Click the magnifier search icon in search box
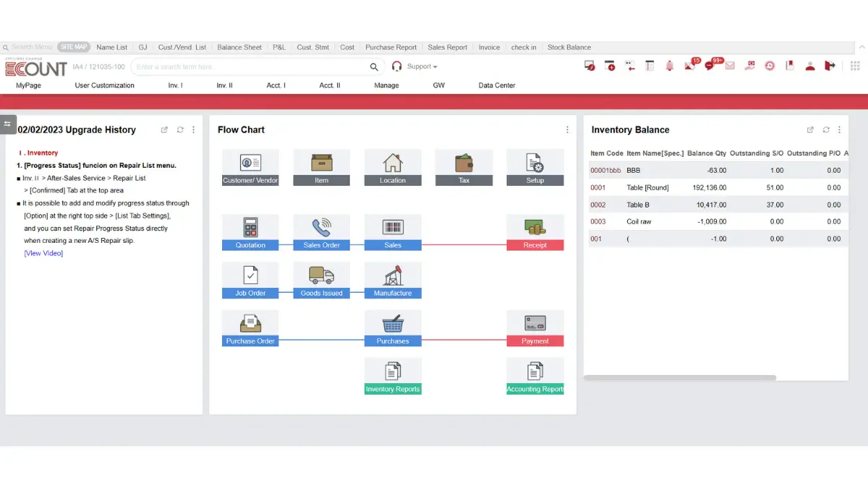868x488 pixels. point(374,67)
